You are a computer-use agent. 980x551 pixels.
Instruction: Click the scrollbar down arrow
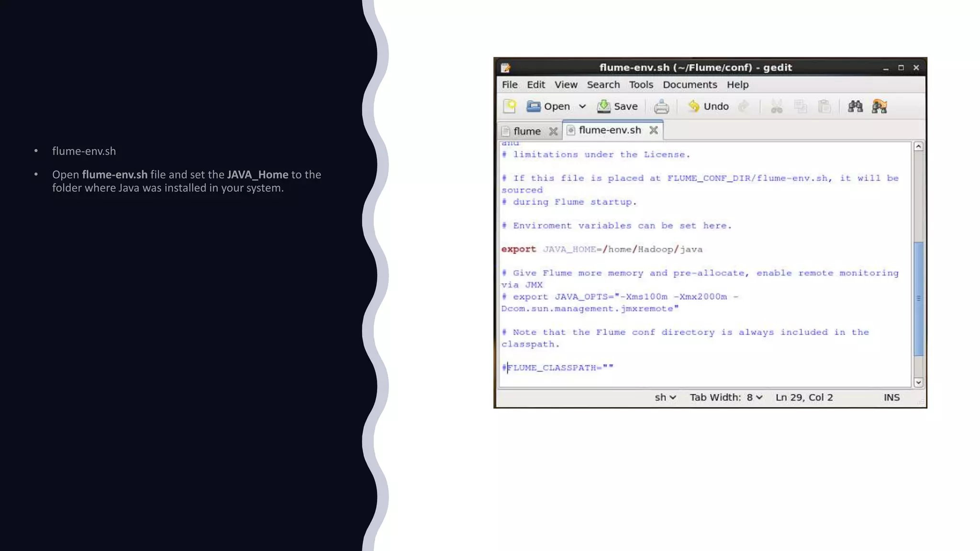click(918, 382)
